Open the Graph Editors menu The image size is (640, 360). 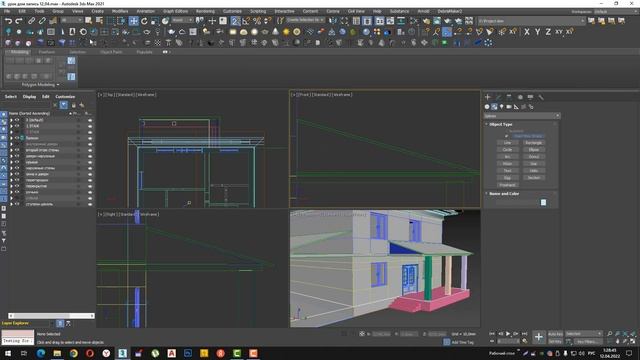(x=176, y=11)
